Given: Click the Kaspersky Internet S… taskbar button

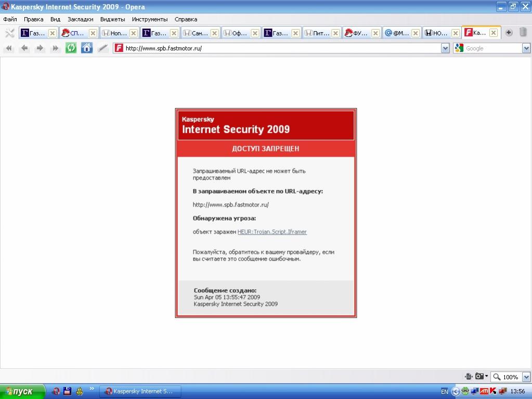Looking at the screenshot, I should tap(140, 392).
